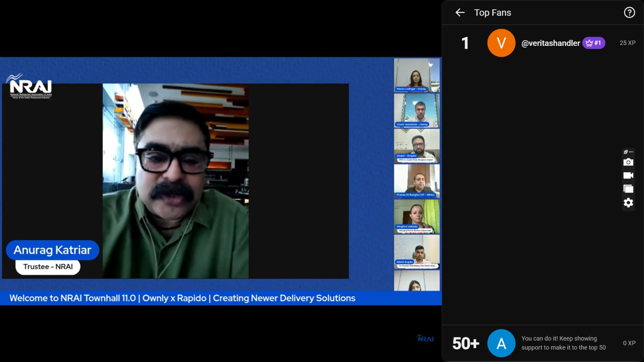Click the small NRAI watermark below the video

click(x=425, y=339)
